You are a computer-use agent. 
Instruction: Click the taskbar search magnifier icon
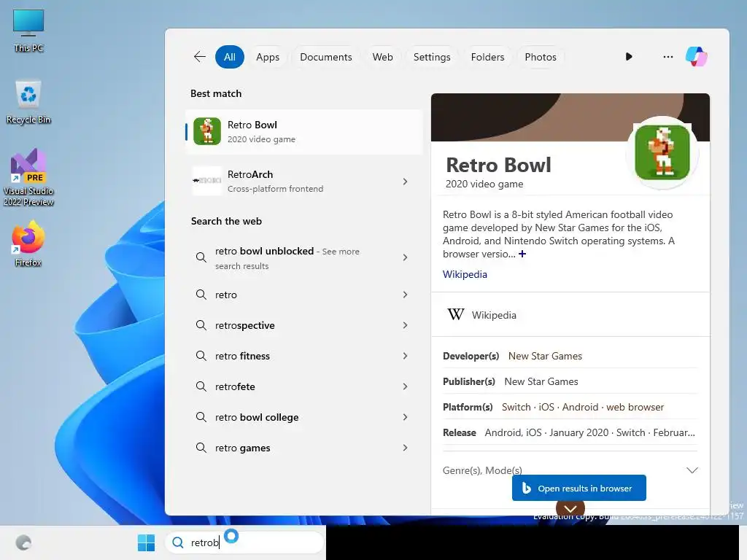(x=178, y=542)
